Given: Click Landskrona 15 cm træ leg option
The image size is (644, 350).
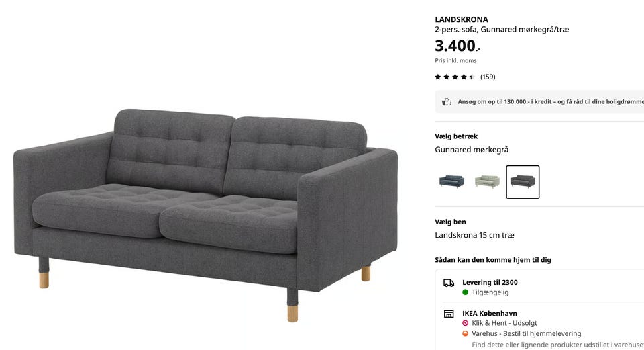Looking at the screenshot, I should [x=474, y=236].
